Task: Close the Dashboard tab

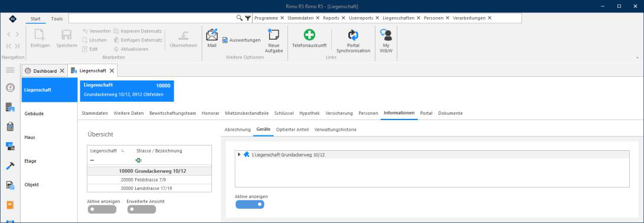Action: click(x=62, y=71)
